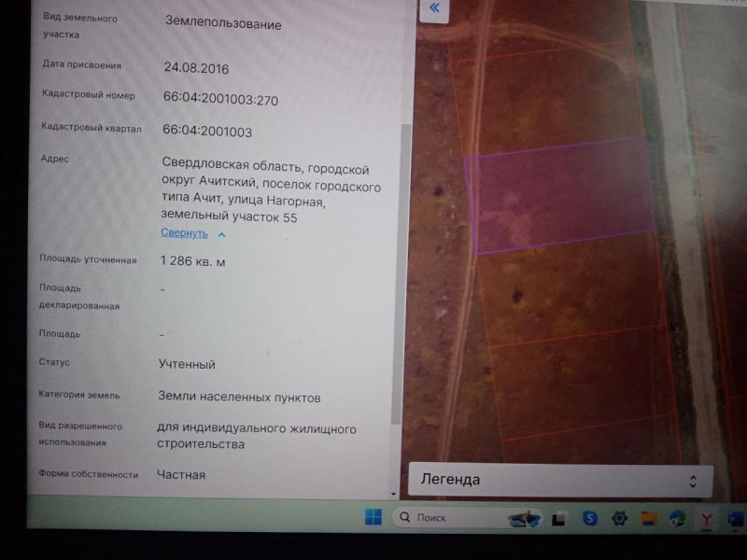Click the Свернуть link under address
Image resolution: width=747 pixels, height=560 pixels.
click(x=184, y=233)
